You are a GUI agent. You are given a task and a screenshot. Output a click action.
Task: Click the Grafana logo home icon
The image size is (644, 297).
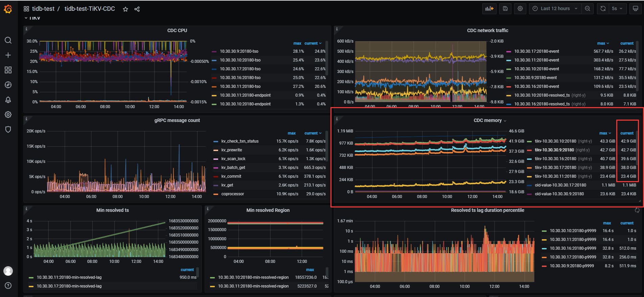pyautogui.click(x=8, y=9)
